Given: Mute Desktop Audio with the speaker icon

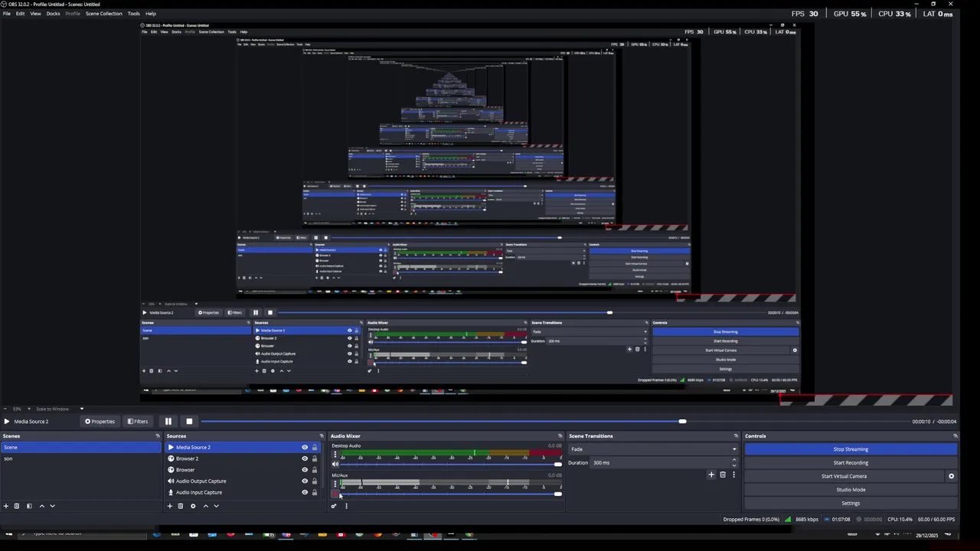Looking at the screenshot, I should tap(335, 464).
